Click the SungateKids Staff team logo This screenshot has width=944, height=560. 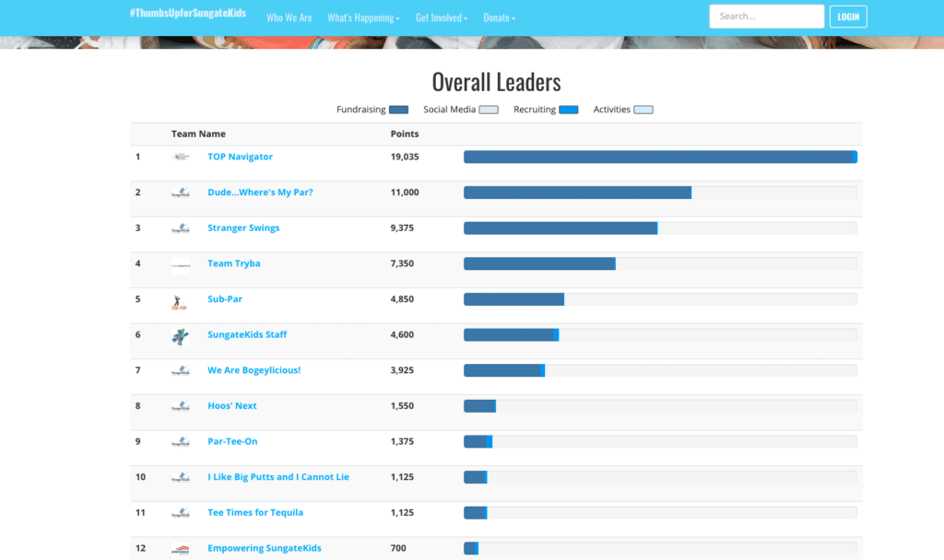click(x=180, y=337)
